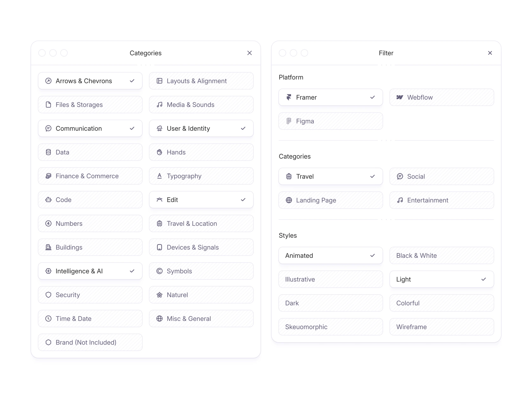Click the Code robot icon
Viewport: 532px width, 399px height.
point(48,199)
